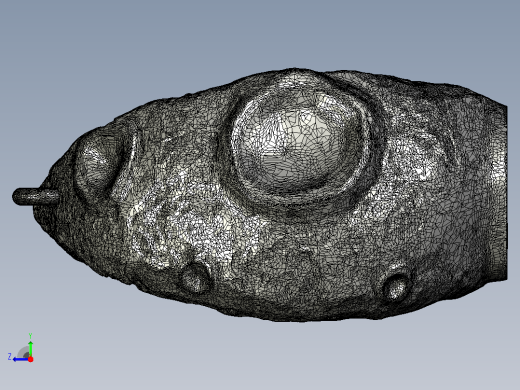Select the small round bump at the lower right
Viewport: 520px width, 390px height.
click(396, 287)
